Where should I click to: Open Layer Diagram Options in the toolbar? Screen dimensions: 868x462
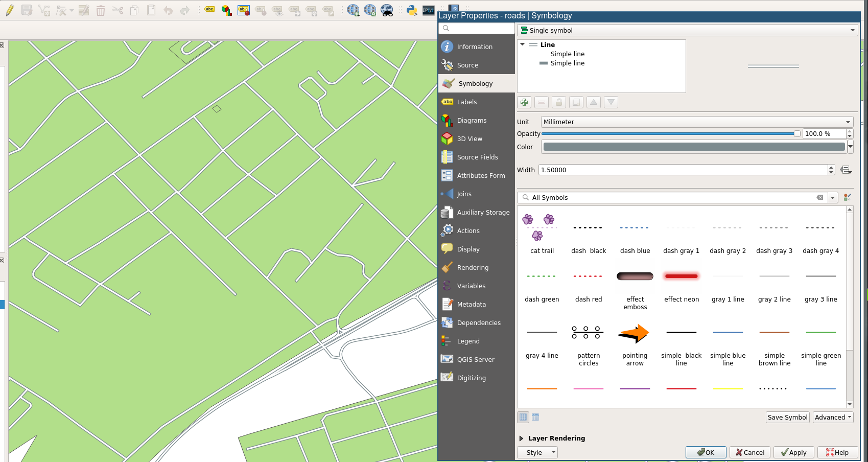(226, 10)
